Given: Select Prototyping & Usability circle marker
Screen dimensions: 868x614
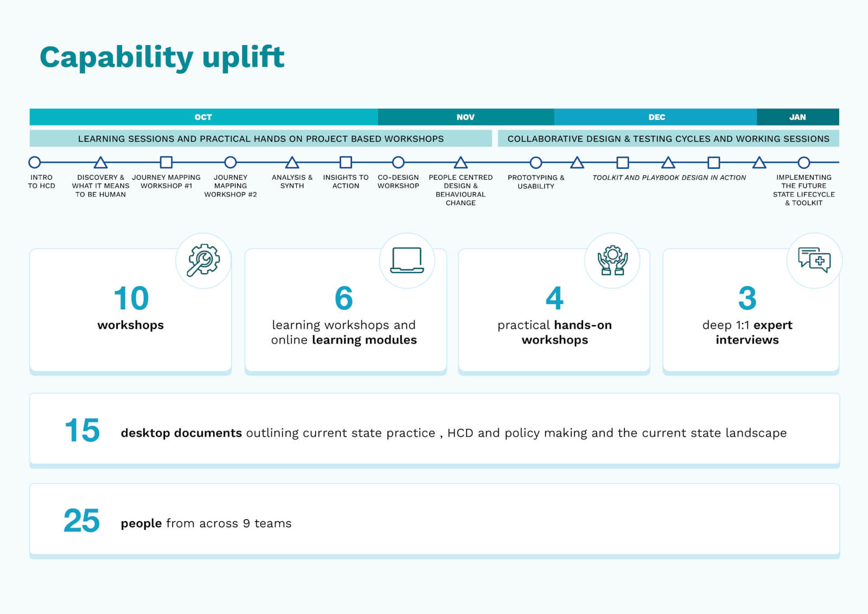Looking at the screenshot, I should tap(536, 162).
